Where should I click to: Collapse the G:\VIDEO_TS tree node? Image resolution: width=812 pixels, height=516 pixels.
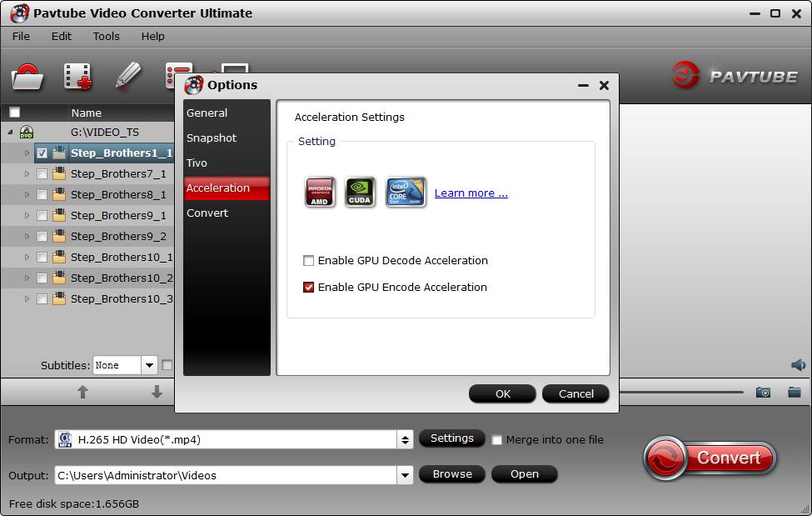click(x=10, y=133)
